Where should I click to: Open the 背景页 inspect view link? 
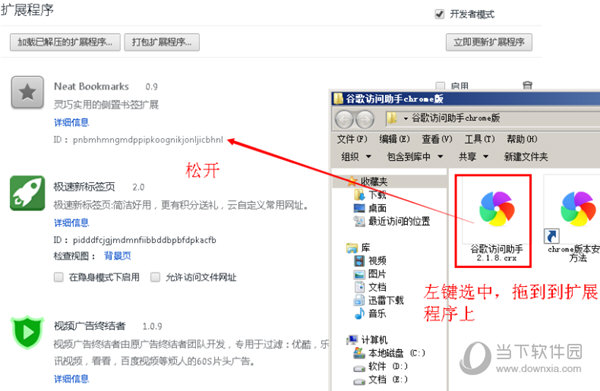(117, 256)
